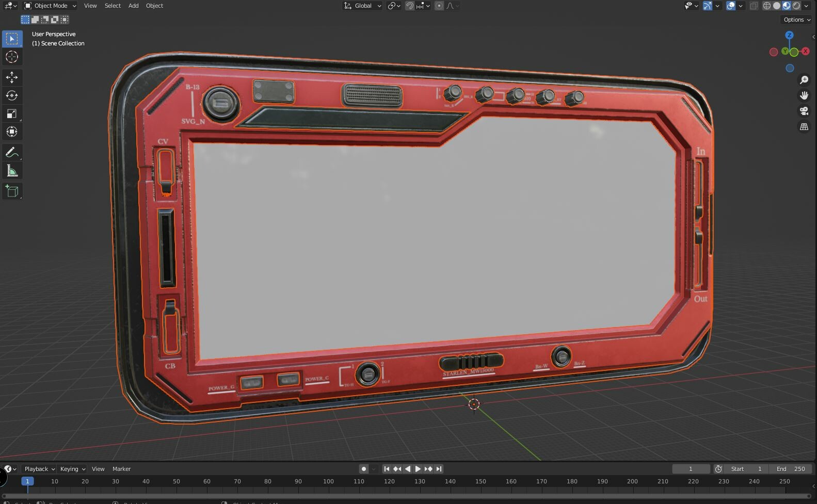Click the current frame field
Viewport: 817px width, 504px height.
click(691, 469)
